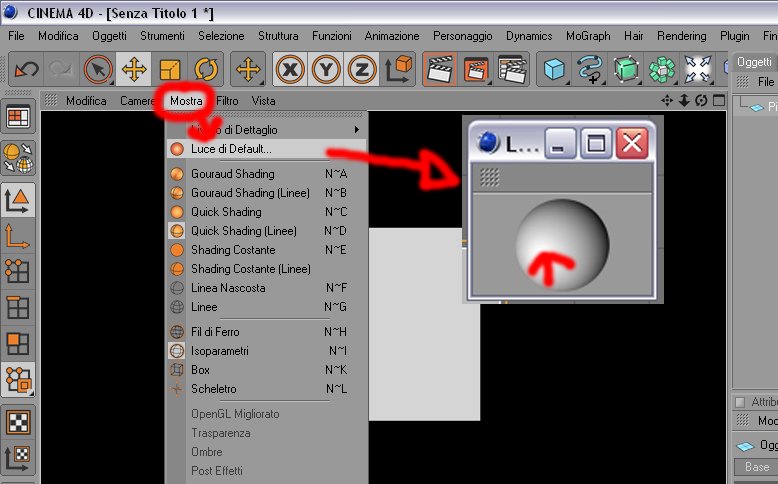Activate the Scale tool
Viewport: 778px width, 484px height.
[170, 69]
